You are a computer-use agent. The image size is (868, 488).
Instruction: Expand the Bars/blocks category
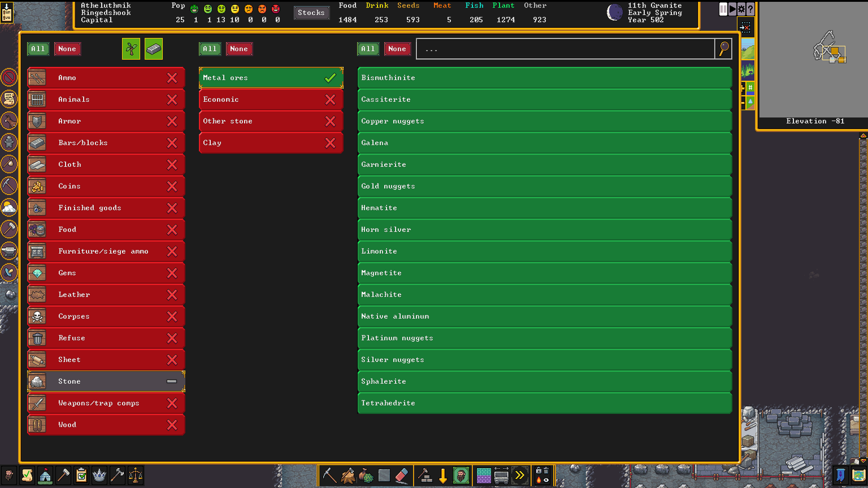106,143
